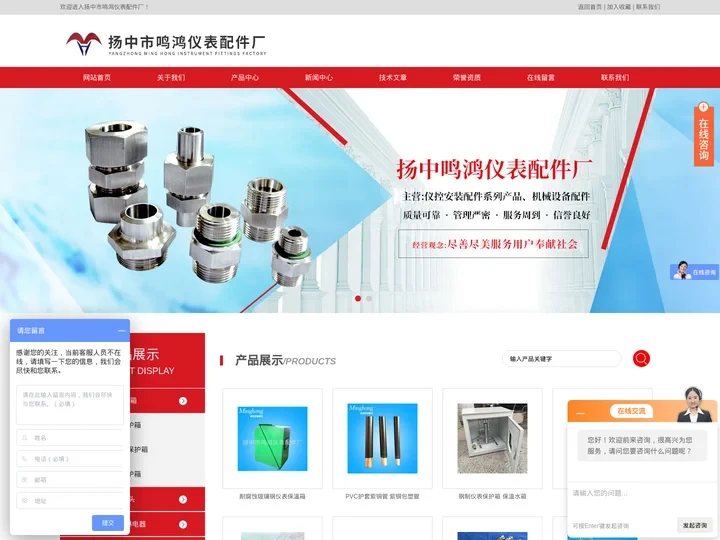The height and width of the screenshot is (540, 720).
Task: Click the 产品展示 section heading
Action: click(259, 360)
